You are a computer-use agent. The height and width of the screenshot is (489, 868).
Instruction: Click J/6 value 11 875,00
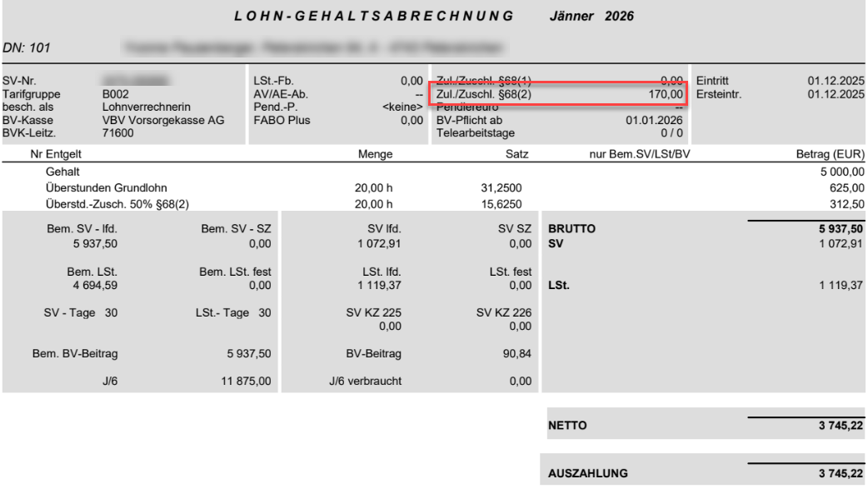coord(246,381)
